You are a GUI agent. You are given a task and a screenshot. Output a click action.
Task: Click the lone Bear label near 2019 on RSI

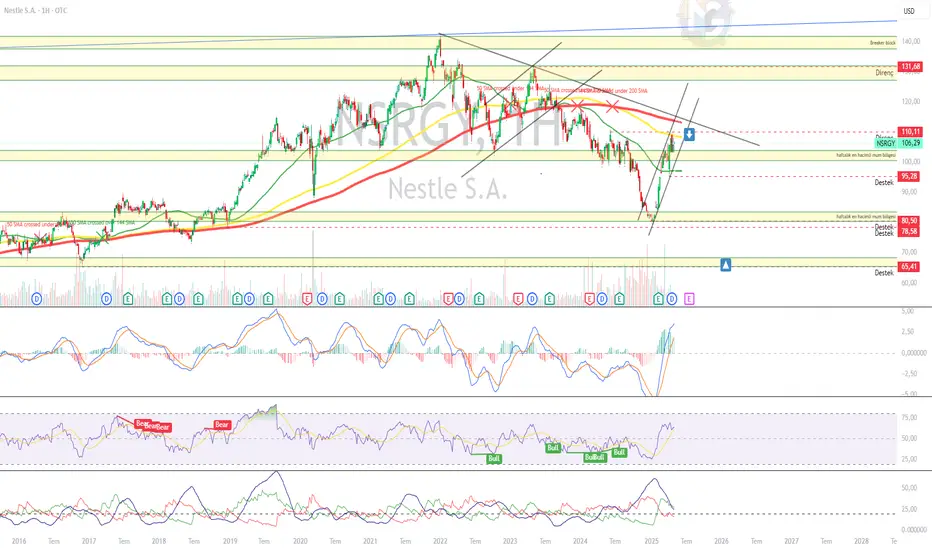coord(222,425)
